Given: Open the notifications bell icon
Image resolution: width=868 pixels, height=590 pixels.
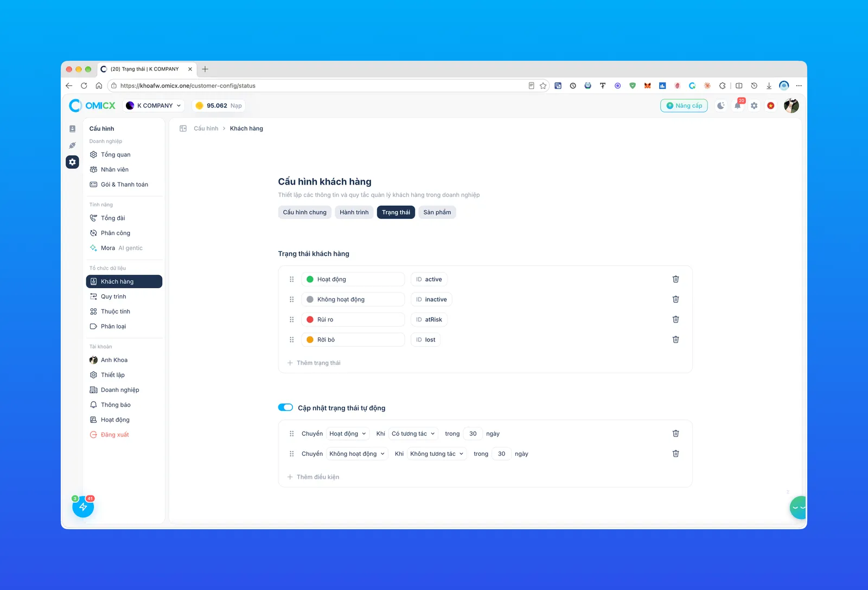Looking at the screenshot, I should coord(737,106).
